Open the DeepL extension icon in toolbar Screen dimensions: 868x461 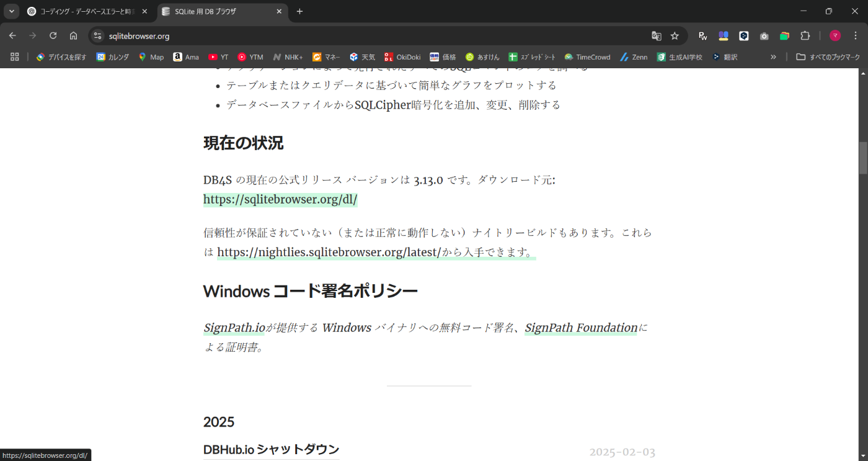coord(743,36)
